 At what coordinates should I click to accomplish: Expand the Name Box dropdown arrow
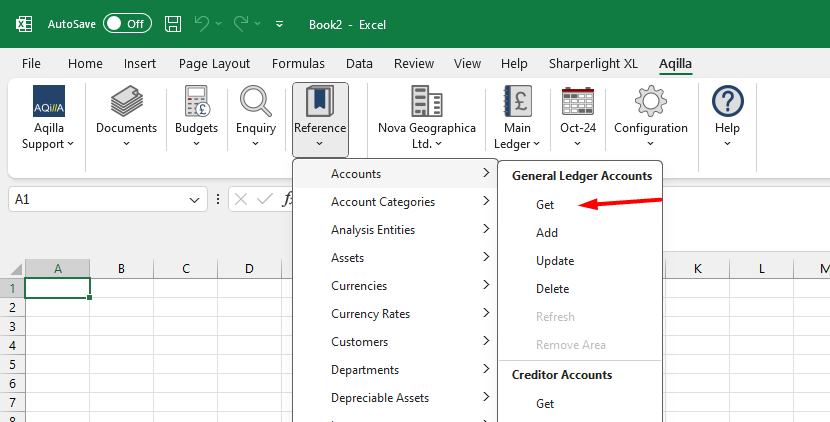point(196,200)
